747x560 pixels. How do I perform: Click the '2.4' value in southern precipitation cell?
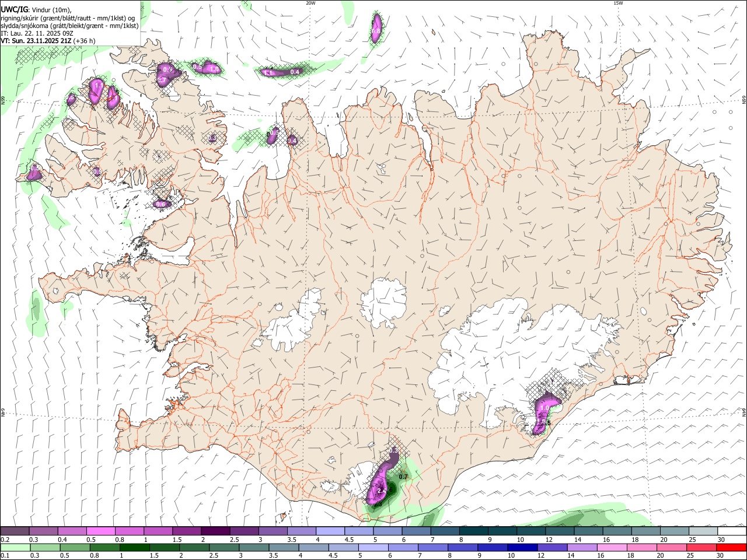[x=382, y=491]
